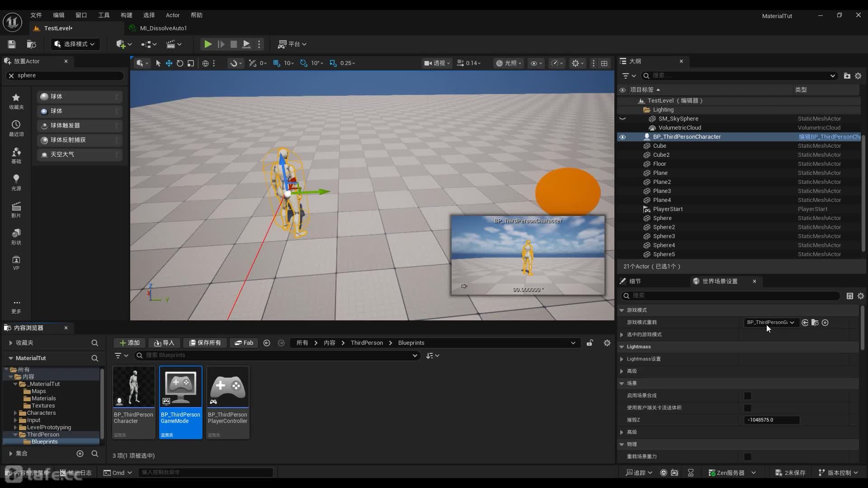Click the Import button in Content Browser
This screenshot has width=868, height=488.
[165, 343]
